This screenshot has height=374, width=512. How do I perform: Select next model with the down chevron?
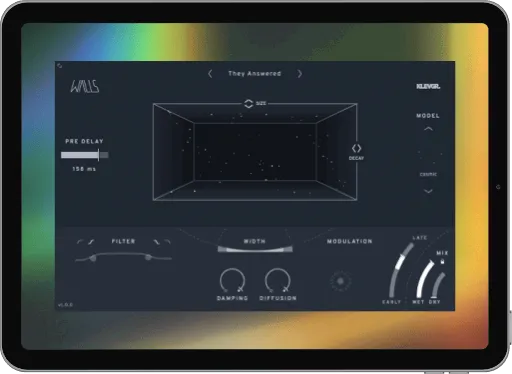(x=428, y=191)
